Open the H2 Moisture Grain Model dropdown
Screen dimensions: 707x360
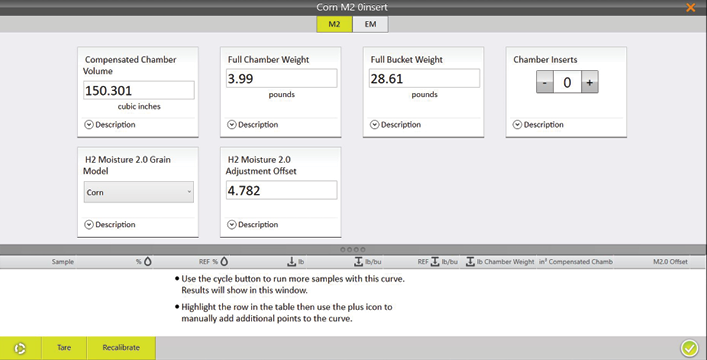[138, 192]
